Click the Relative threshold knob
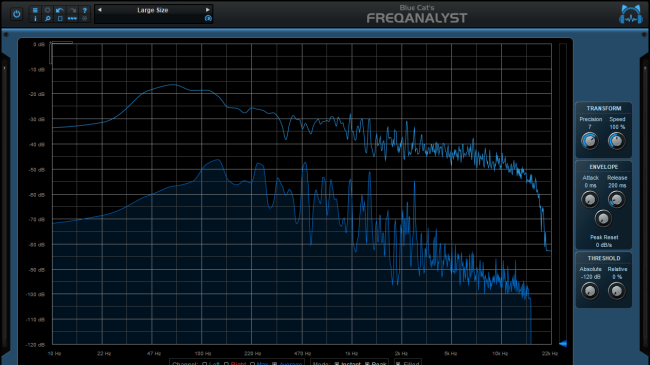This screenshot has width=650, height=365. (616, 291)
